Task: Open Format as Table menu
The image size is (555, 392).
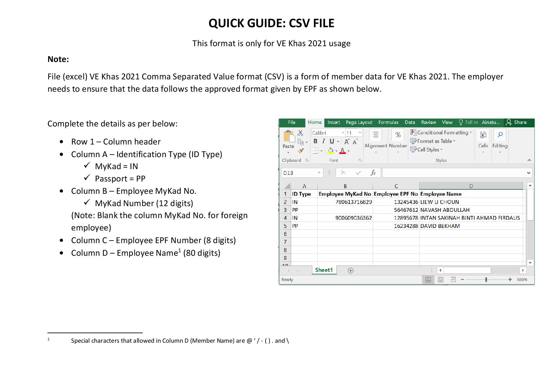Action: coord(433,141)
